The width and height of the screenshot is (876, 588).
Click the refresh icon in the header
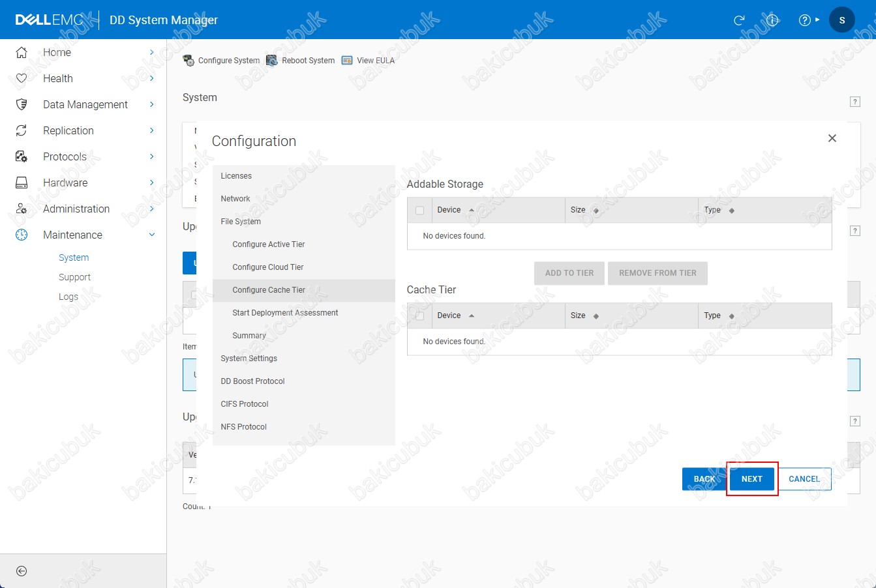(739, 20)
